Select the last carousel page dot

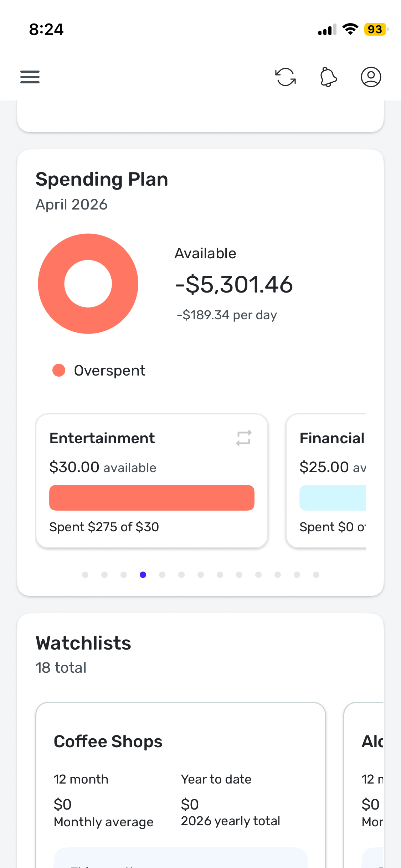tap(316, 575)
